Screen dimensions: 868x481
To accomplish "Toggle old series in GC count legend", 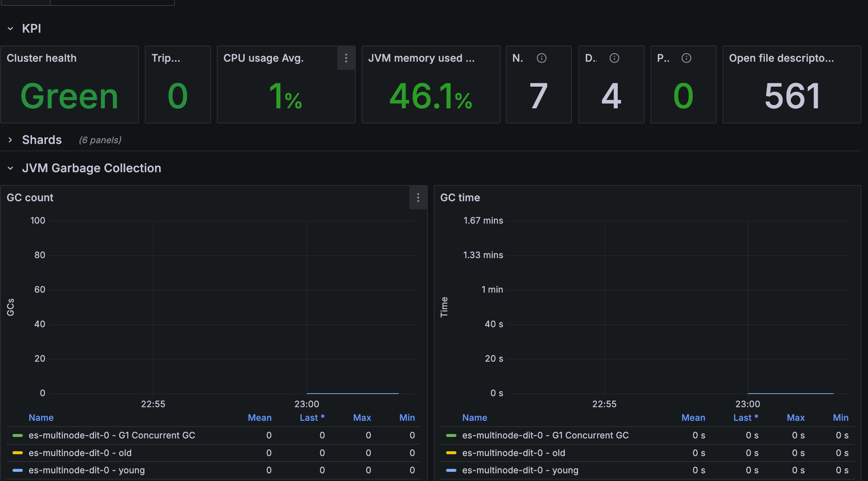I will click(80, 453).
